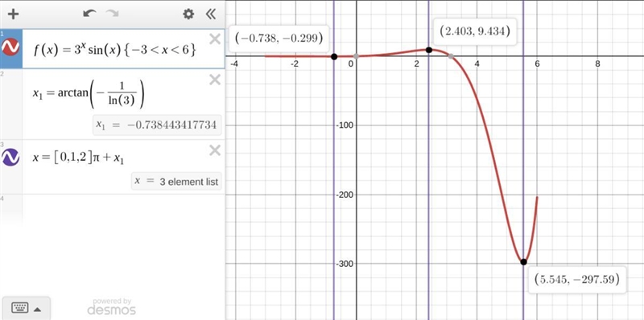
Task: Undo the last action
Action: pos(89,14)
